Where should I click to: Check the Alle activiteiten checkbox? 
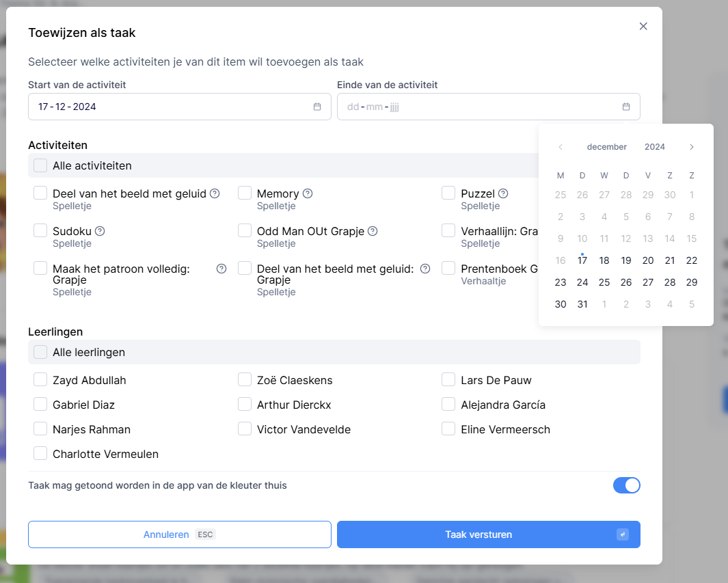(40, 165)
